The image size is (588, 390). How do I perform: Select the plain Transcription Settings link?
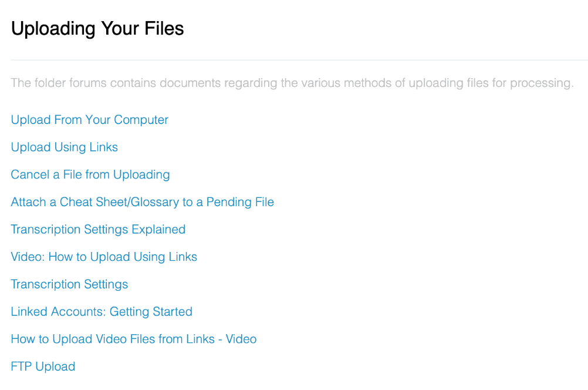pyautogui.click(x=69, y=284)
